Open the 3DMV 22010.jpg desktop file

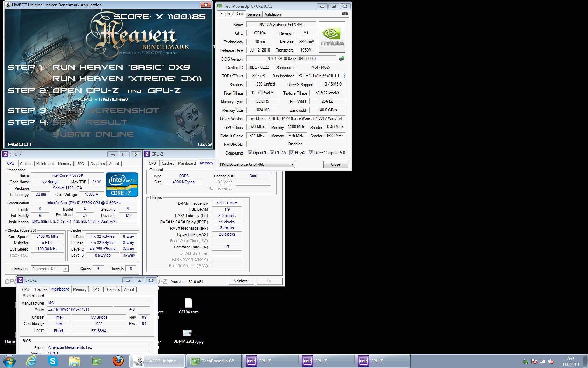coord(188,336)
